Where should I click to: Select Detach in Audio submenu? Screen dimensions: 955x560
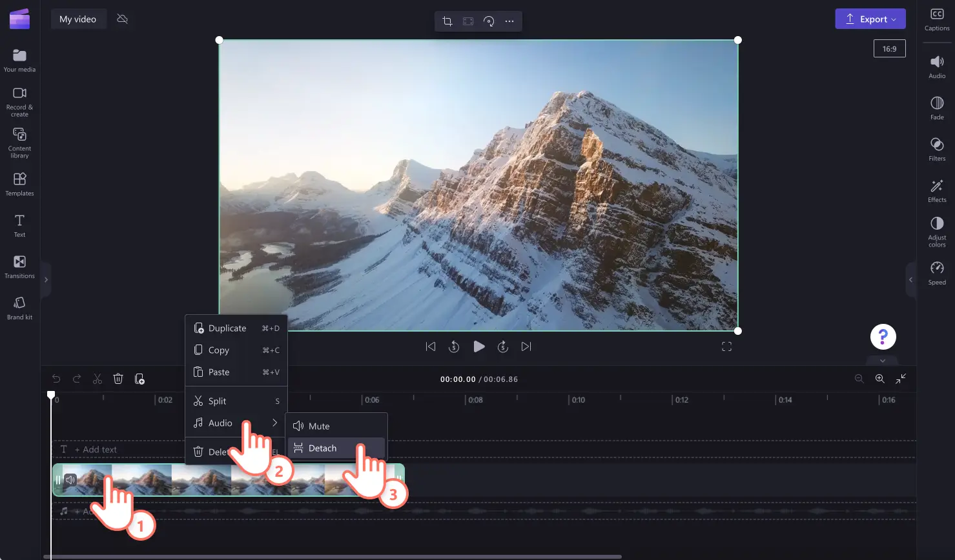point(336,448)
